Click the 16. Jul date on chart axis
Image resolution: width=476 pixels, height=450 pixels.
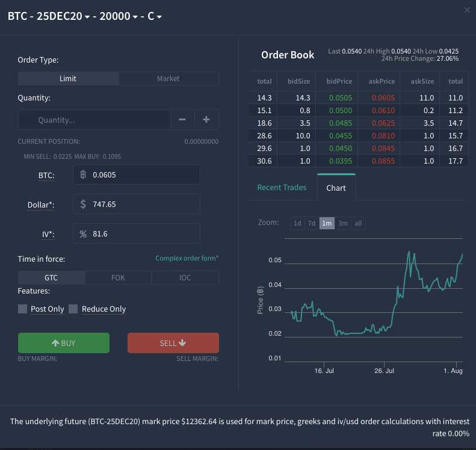pos(324,371)
